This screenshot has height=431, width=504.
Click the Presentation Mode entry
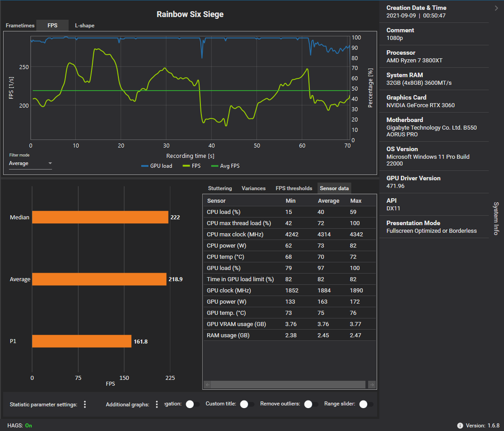(x=434, y=227)
